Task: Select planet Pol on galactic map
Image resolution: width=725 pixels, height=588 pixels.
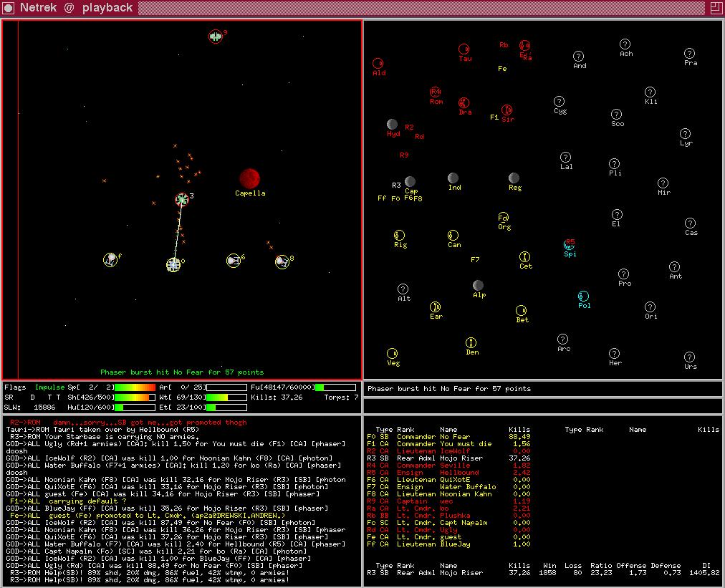Action: point(584,296)
